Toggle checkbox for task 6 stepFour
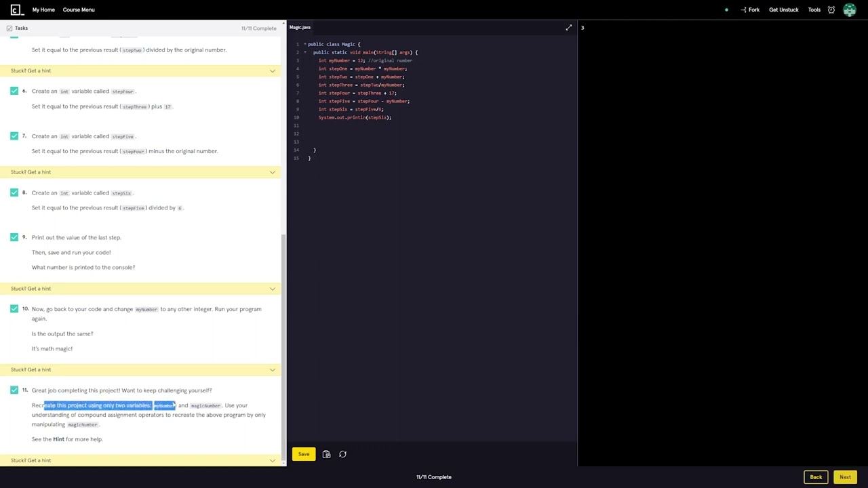The height and width of the screenshot is (488, 868). 14,91
